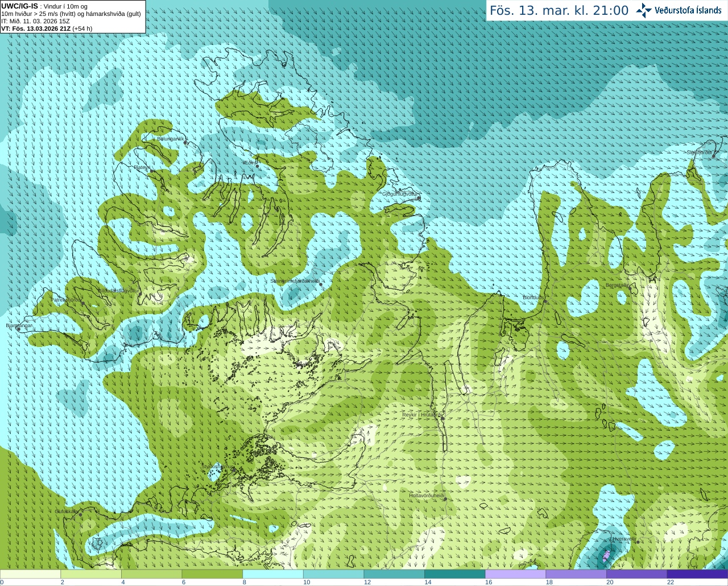This screenshot has height=586, width=728.
Task: Click the 'VT: Fös. 13.03.2026 21Z' line
Action: 47,28
